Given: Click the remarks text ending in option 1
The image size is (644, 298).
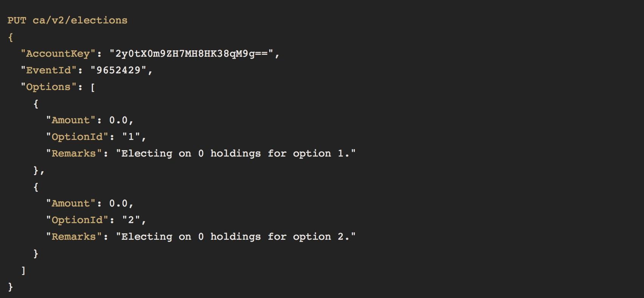Looking at the screenshot, I should point(236,154).
